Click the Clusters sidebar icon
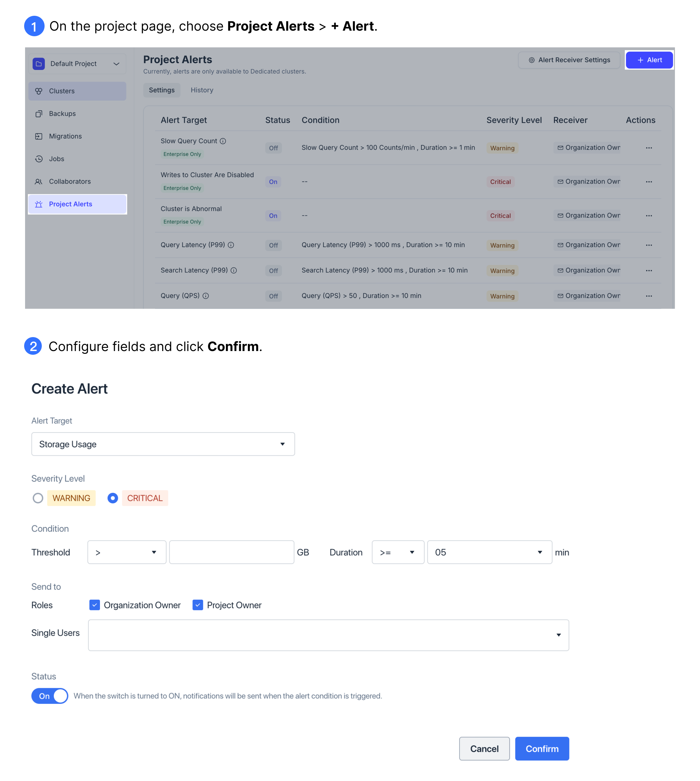This screenshot has height=781, width=700. click(x=38, y=90)
